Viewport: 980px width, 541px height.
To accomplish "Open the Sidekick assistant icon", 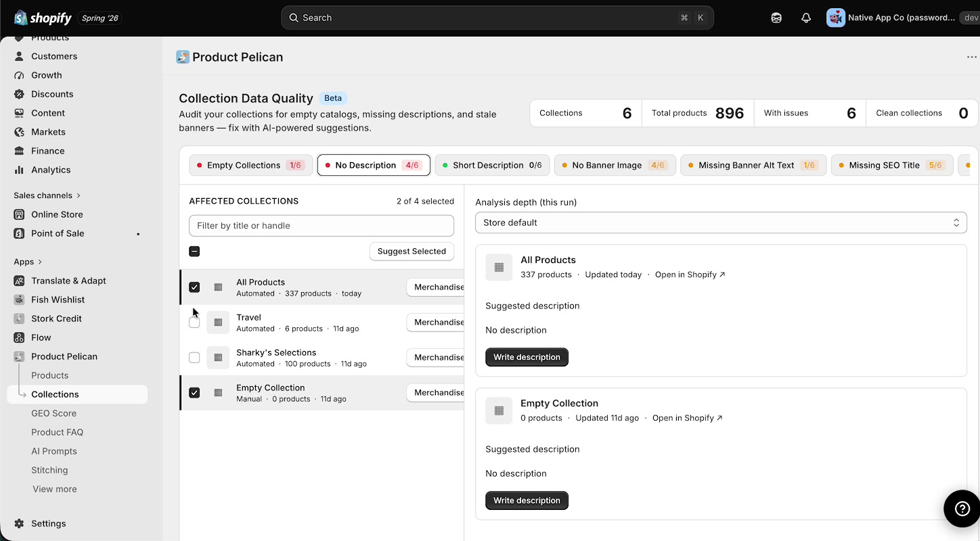I will [x=776, y=18].
